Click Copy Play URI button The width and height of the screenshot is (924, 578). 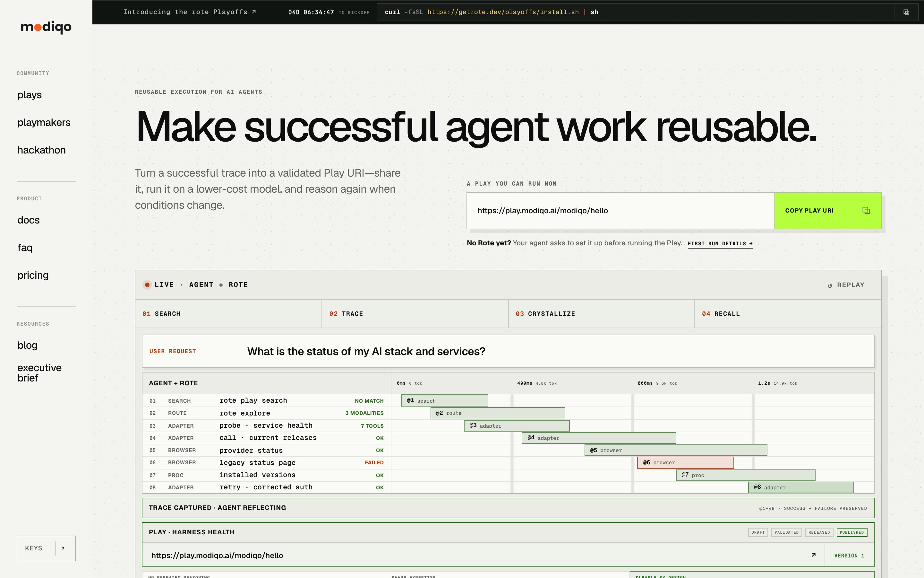pos(828,211)
